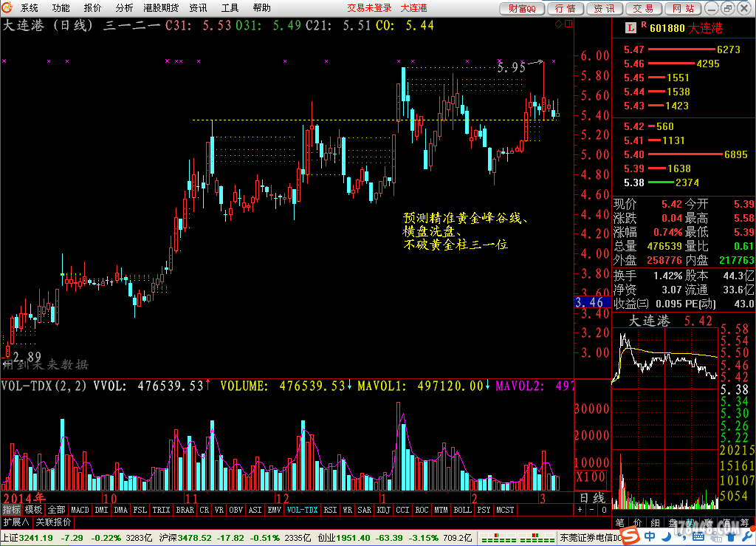The height and width of the screenshot is (546, 756).
Task: Click the 交易 button at top right
Action: tap(643, 8)
